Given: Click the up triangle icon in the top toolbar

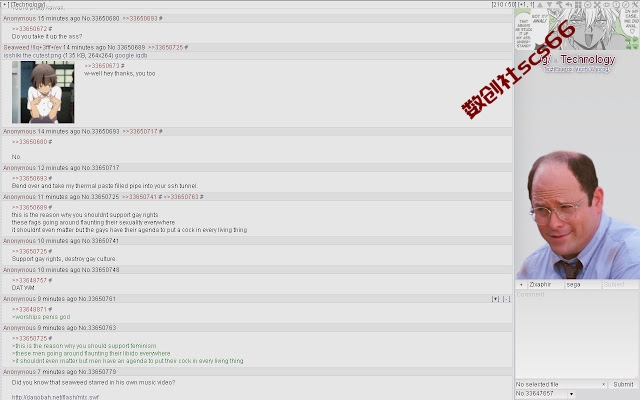Looking at the screenshot, I should click(540, 4).
